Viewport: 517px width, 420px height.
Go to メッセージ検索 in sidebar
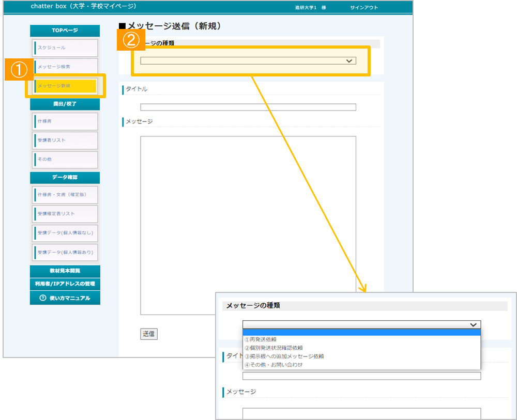(65, 67)
